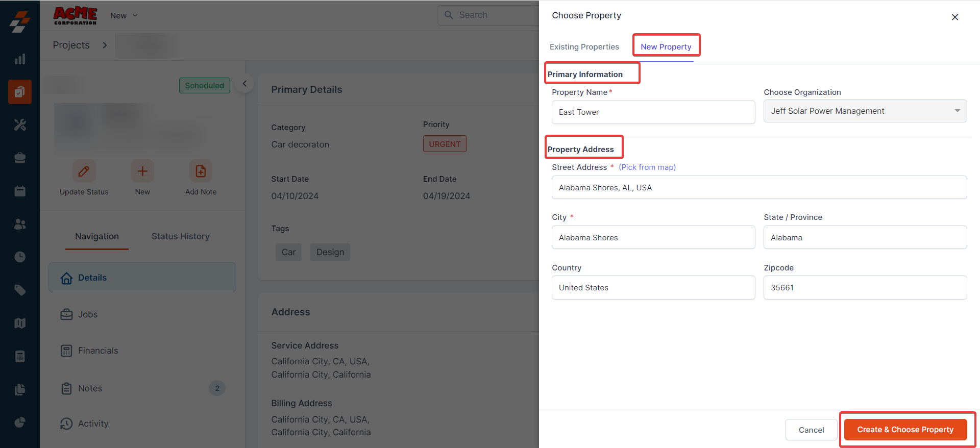
Task: Open the calendar icon in the sidebar
Action: [20, 191]
